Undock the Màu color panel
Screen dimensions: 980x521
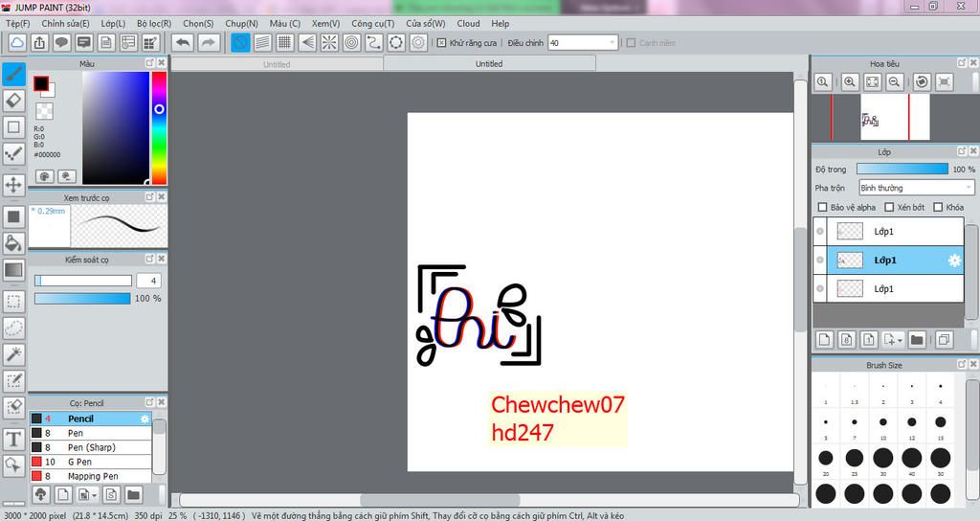tap(149, 63)
